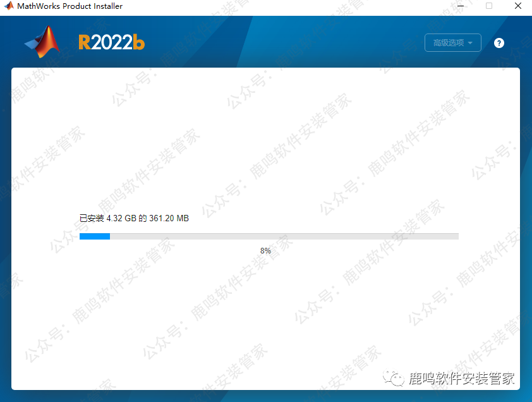Click the MathWorks icon in title bar
Screen dimensions: 532x402
pos(9,6)
